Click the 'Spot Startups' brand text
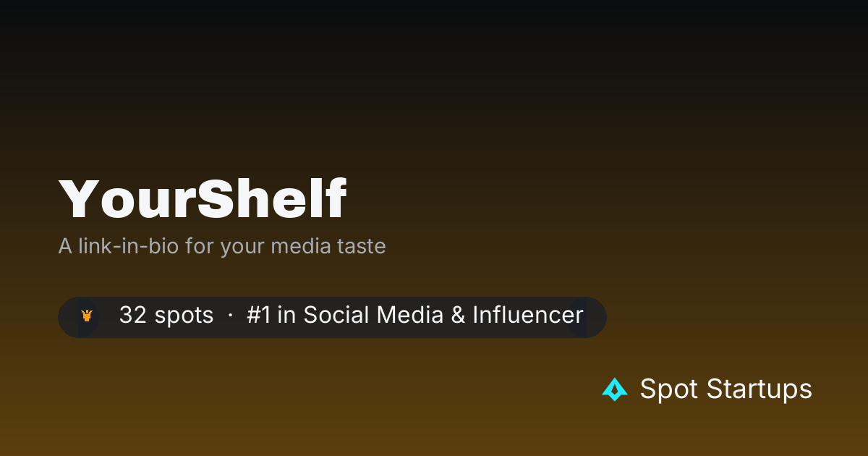This screenshot has width=868, height=456. [x=726, y=389]
